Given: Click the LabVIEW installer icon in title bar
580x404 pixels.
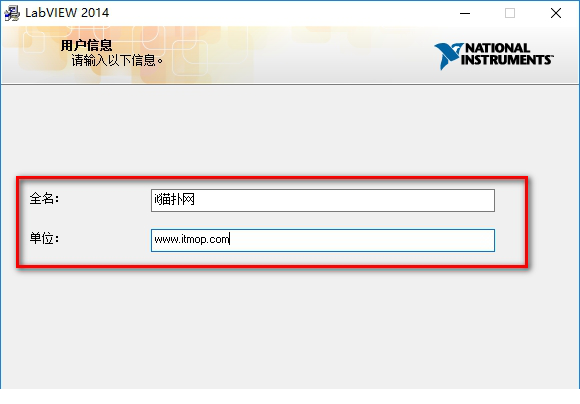Looking at the screenshot, I should pyautogui.click(x=11, y=13).
